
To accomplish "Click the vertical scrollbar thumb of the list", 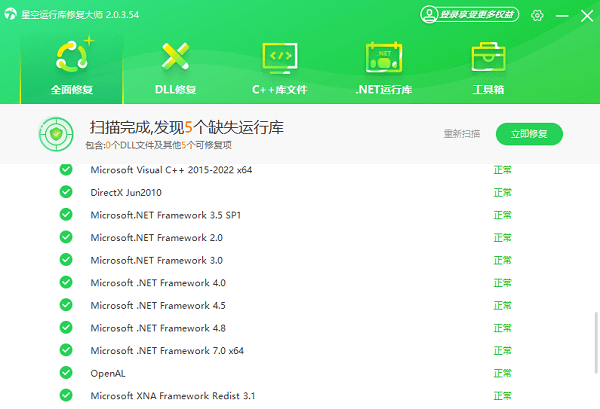I will (596, 342).
